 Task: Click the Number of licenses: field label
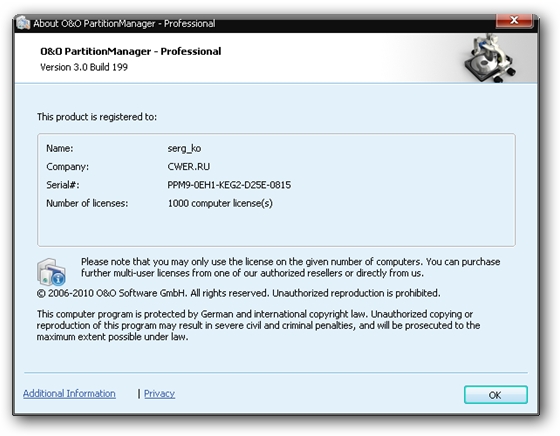(87, 203)
